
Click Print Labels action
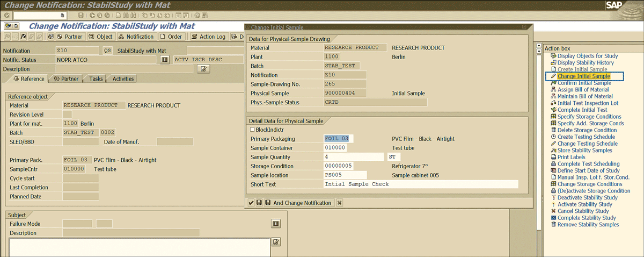[x=571, y=157]
